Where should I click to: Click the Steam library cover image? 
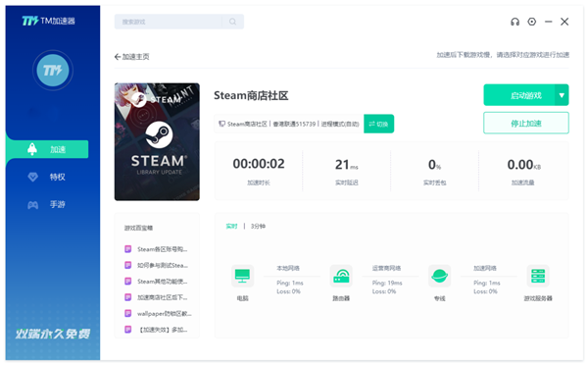[157, 142]
